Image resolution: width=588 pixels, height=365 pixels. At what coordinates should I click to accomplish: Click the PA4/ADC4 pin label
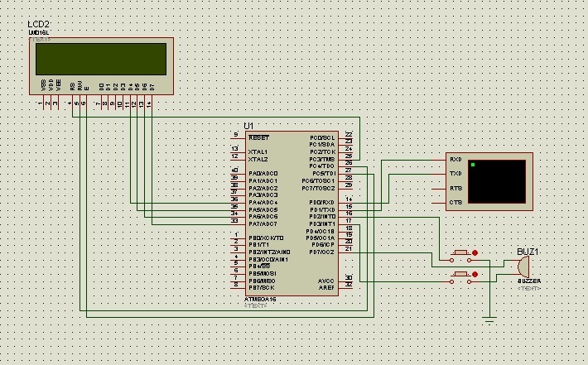263,202
